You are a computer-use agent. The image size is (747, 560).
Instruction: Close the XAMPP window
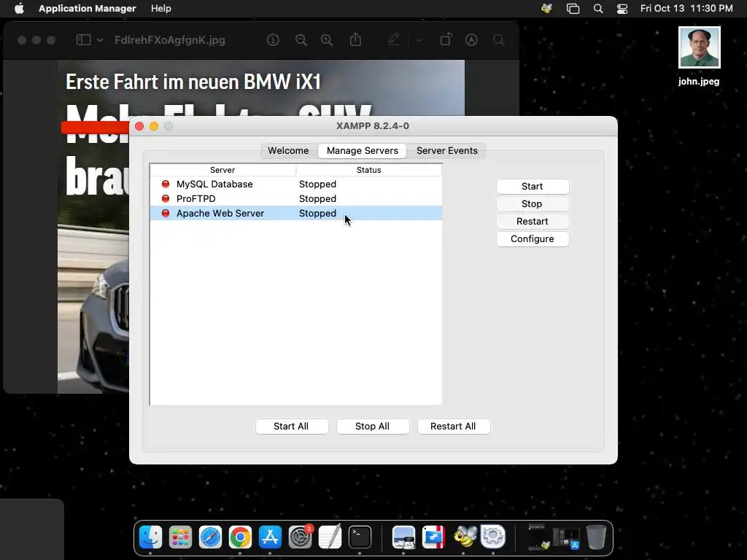tap(139, 126)
